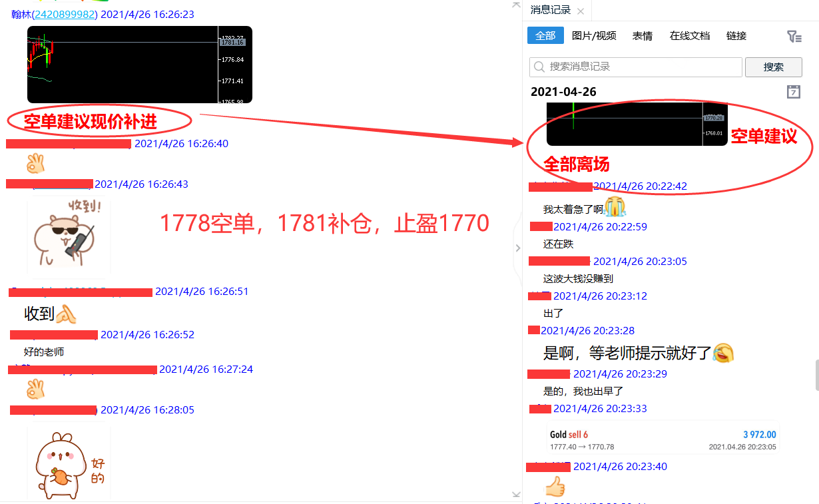Click the message 是的，我也出早了
Viewport: 819px width, 504px height.
point(583,391)
